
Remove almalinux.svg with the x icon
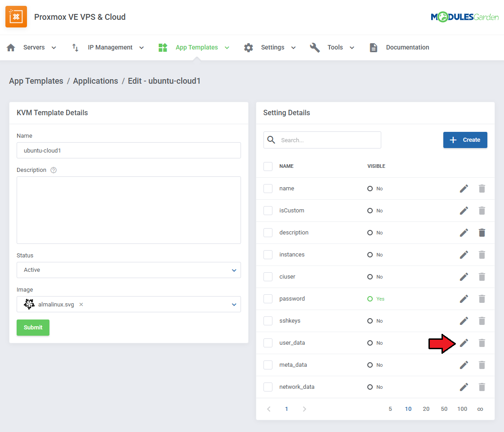(x=81, y=304)
